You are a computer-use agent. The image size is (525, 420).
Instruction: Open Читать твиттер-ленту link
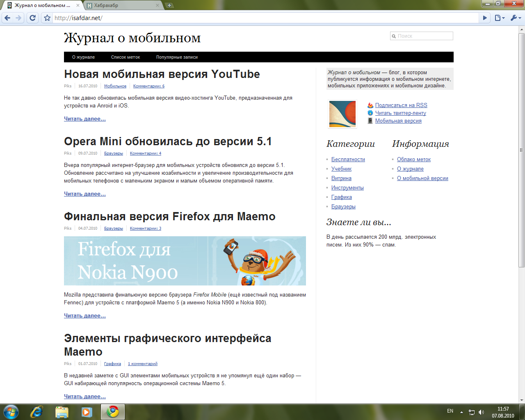(x=401, y=113)
